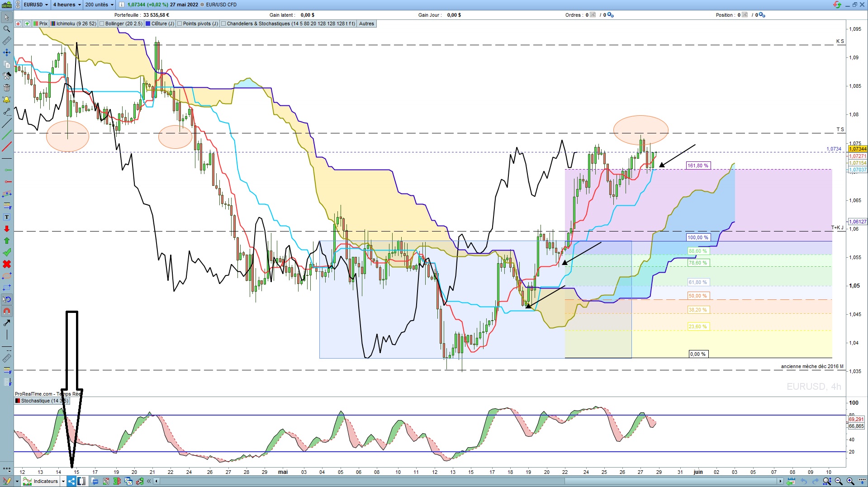
Task: Open the 4 heures timeframe dropdown
Action: 66,5
